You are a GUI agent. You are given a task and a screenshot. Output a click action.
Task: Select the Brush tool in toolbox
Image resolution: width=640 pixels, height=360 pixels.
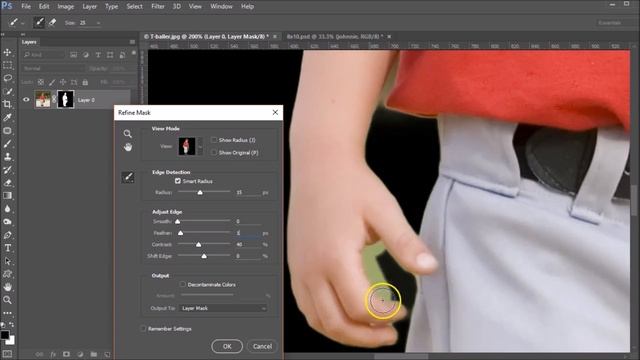[7, 144]
